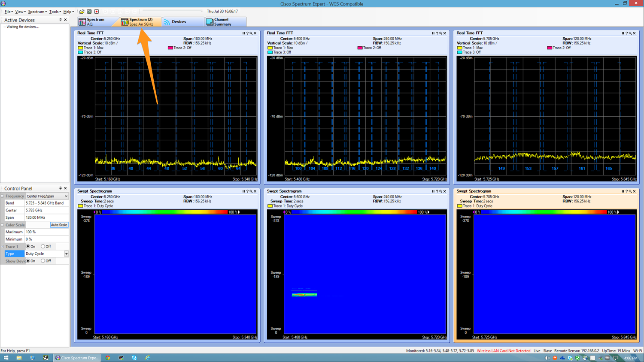Pause the Real Time FFT plot centered at 5.600 GHz
The image size is (644, 362).
(433, 33)
